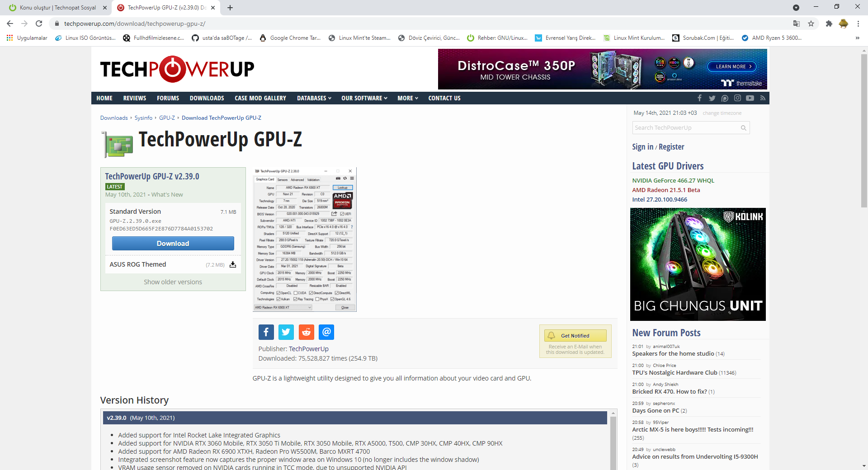Screen dimensions: 868x470
Task: Click the Register link
Action: [671, 147]
